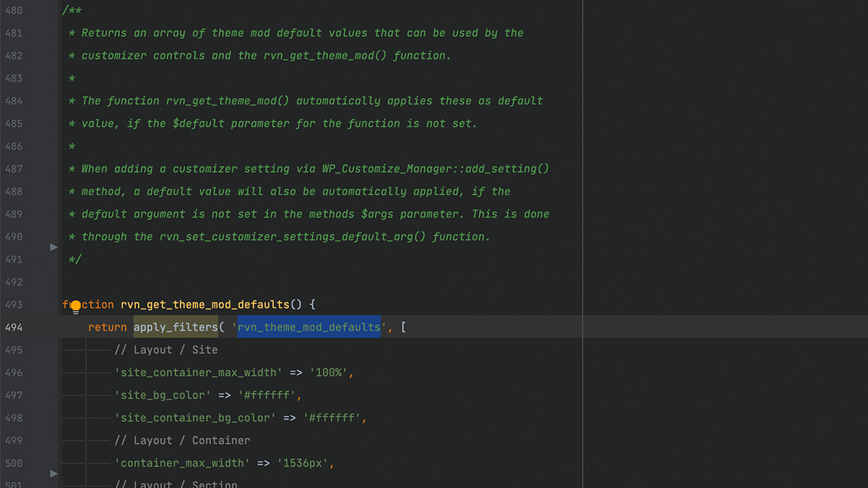Click the fold arrow beside line 500

54,474
